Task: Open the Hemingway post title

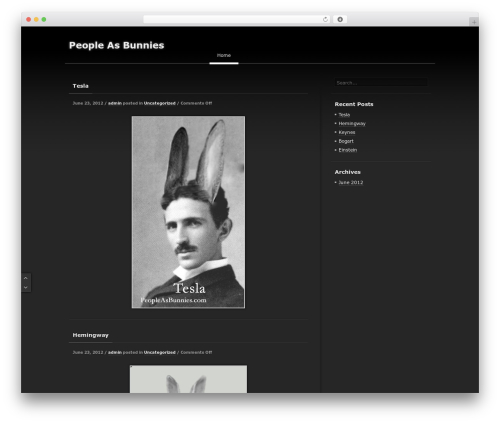Action: point(90,335)
